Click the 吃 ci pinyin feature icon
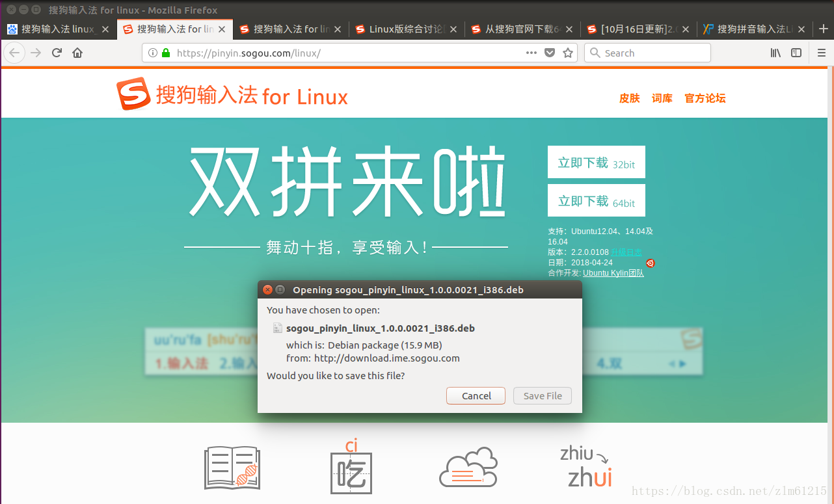Viewport: 834px width, 504px height. pos(351,466)
